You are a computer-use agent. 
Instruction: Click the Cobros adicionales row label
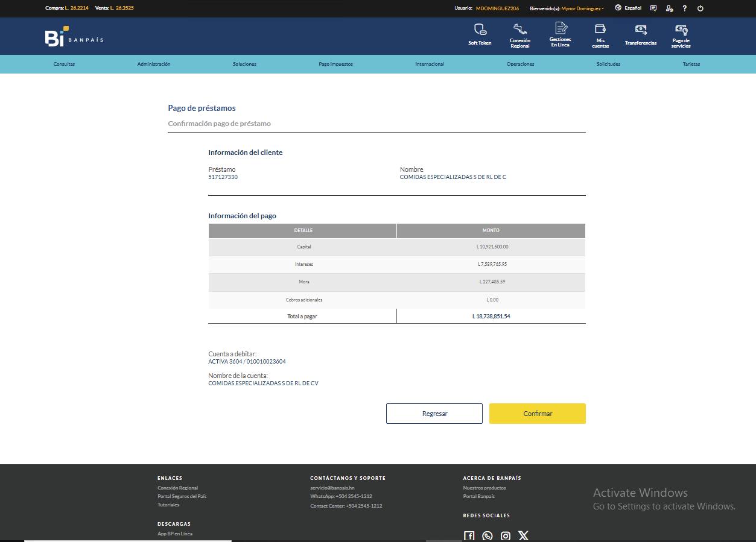[x=304, y=300]
